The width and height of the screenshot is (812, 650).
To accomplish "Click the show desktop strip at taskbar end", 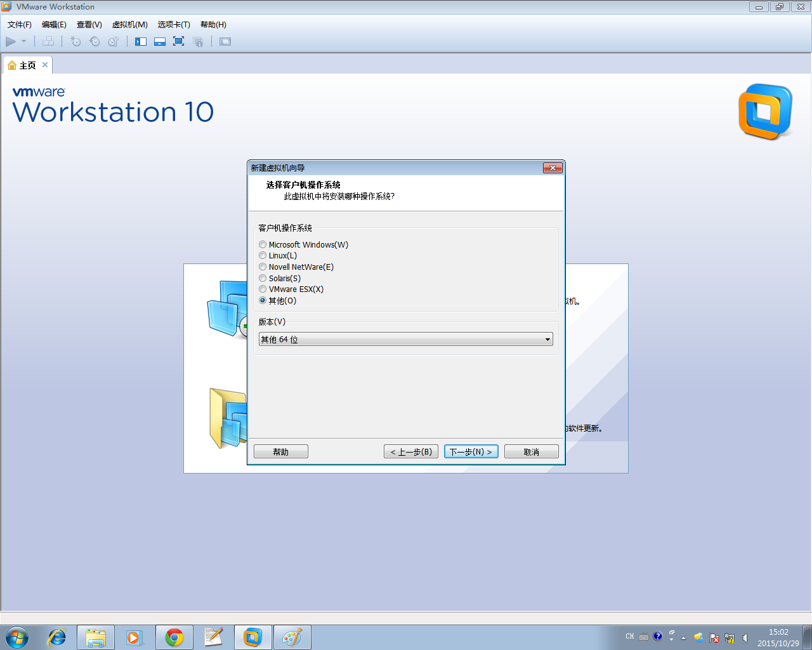I will [x=808, y=637].
